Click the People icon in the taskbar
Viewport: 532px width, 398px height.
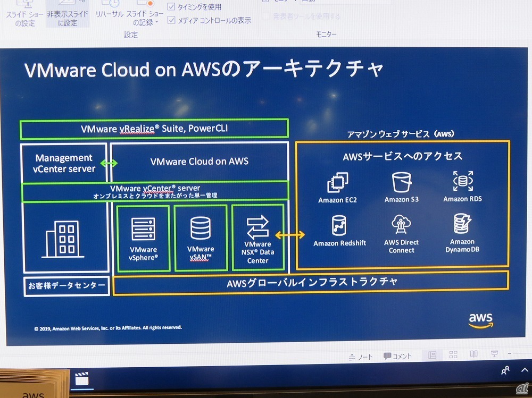coord(505,370)
